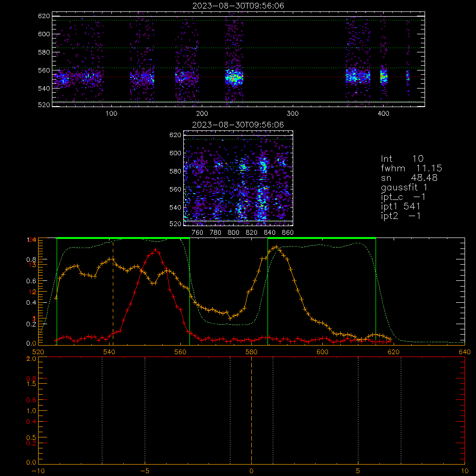Click the 'ipt_c -1' parameter line
This screenshot has width=476, height=476.
(403, 197)
